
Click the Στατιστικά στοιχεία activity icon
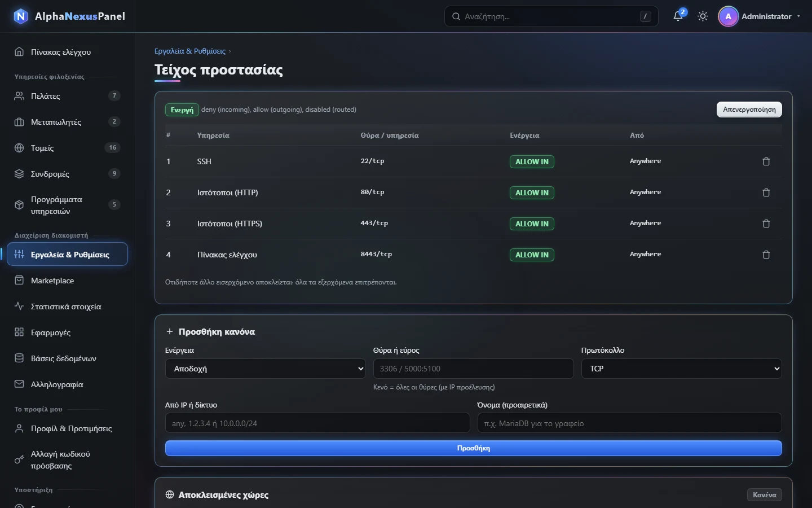point(19,306)
